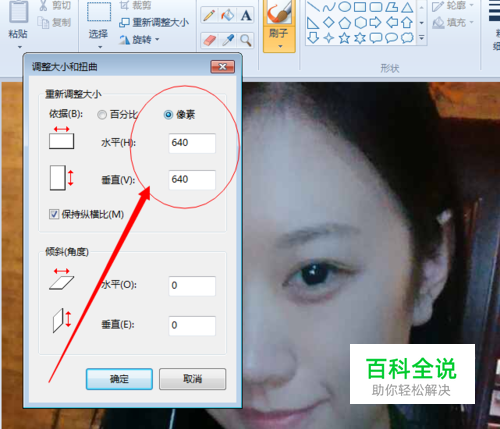
Task: Select the Pencil tool
Action: point(209,15)
